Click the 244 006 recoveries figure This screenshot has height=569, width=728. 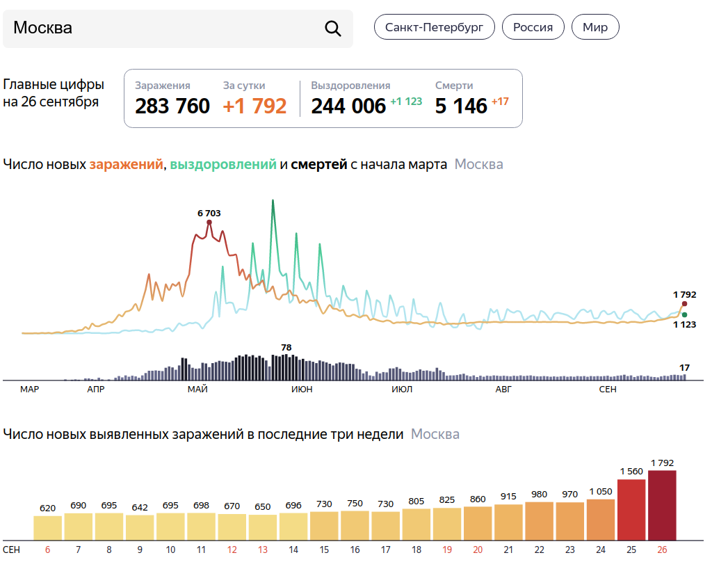[x=348, y=106]
